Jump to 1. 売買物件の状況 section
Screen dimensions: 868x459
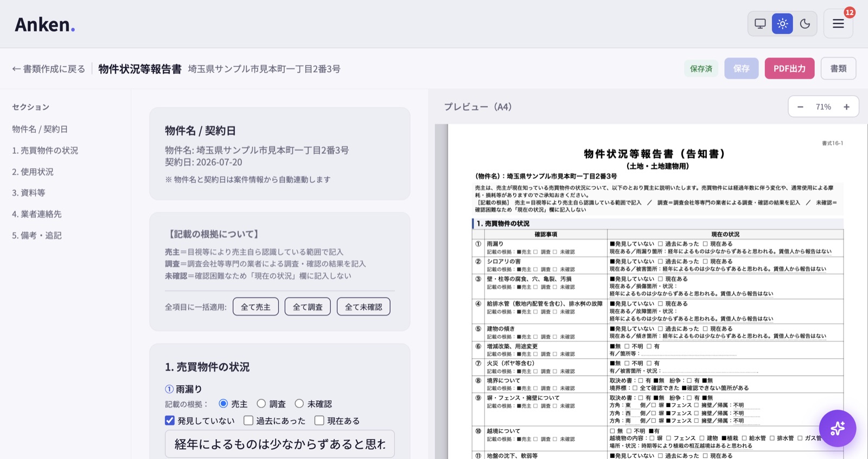[x=45, y=150]
